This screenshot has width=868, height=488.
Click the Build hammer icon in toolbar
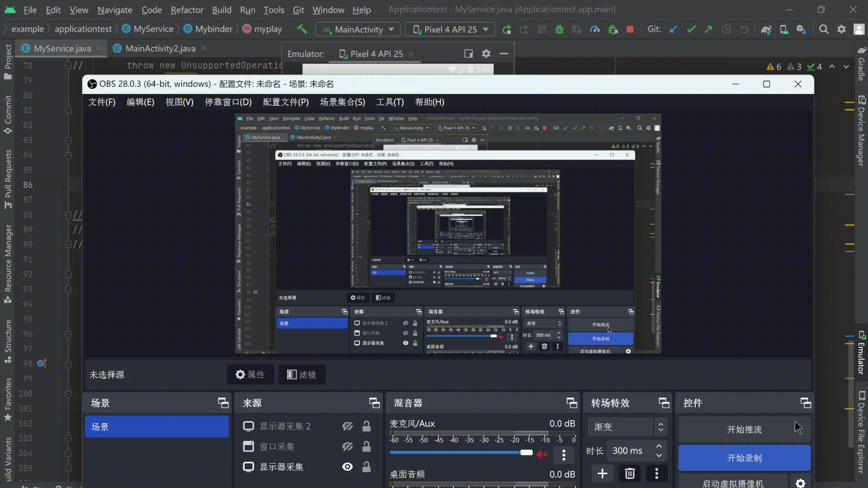pyautogui.click(x=302, y=29)
